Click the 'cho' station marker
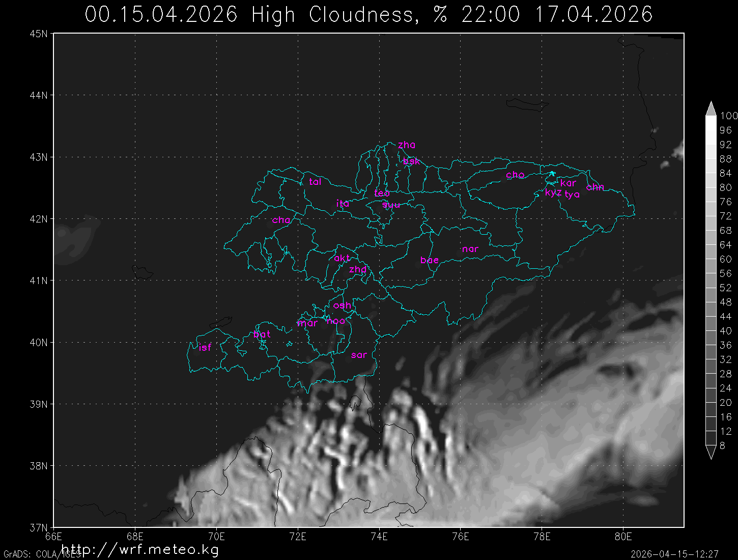 coord(515,175)
